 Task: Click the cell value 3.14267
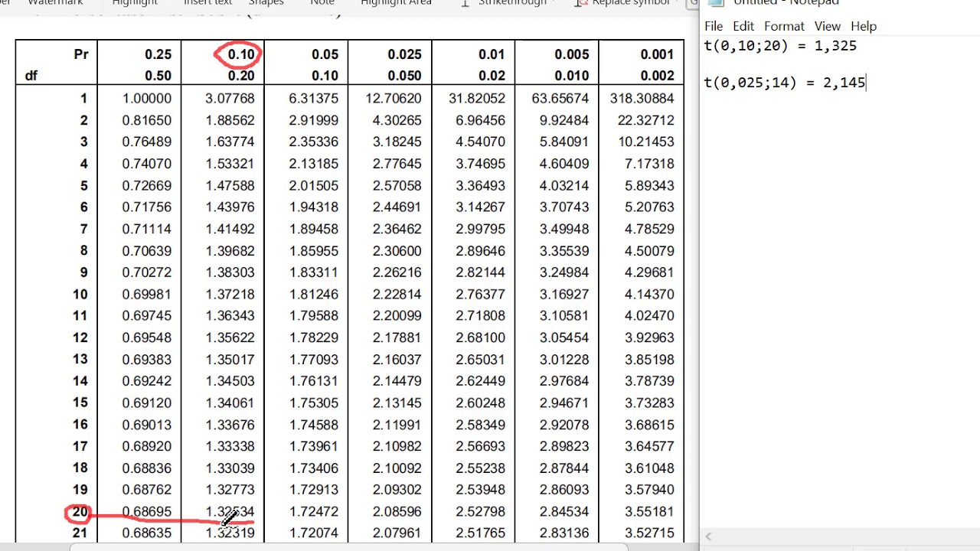pyautogui.click(x=480, y=207)
